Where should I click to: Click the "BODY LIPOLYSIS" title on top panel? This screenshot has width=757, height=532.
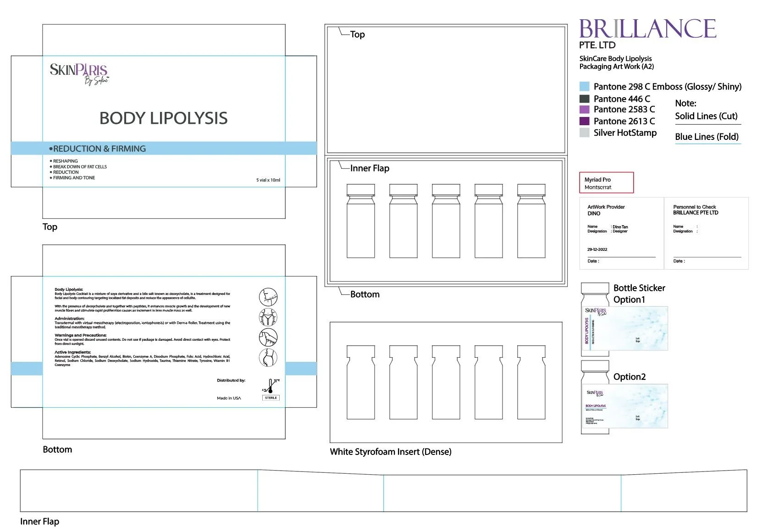click(163, 118)
